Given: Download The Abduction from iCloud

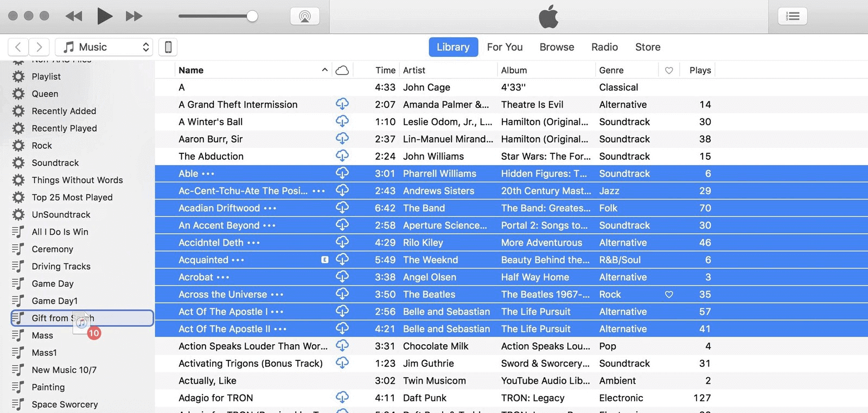Looking at the screenshot, I should [x=342, y=156].
